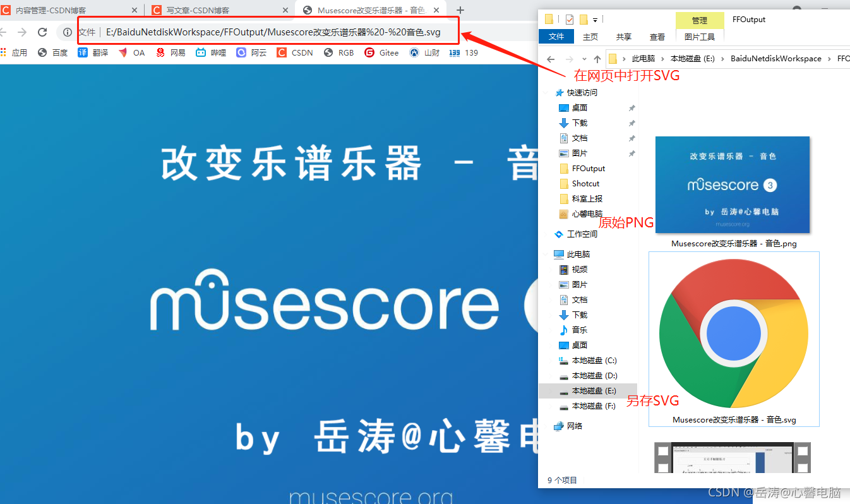Pin the 下载 folder in quick access
The height and width of the screenshot is (504, 850).
click(x=631, y=123)
